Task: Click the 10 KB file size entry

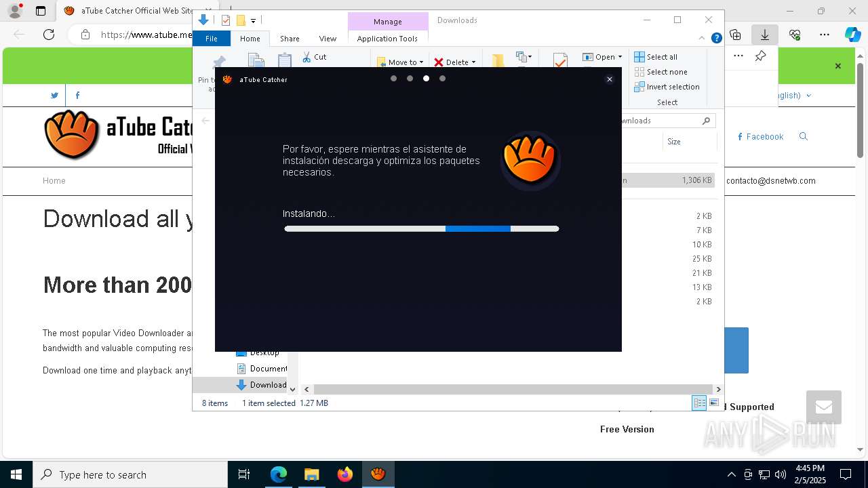Action: pos(702,245)
